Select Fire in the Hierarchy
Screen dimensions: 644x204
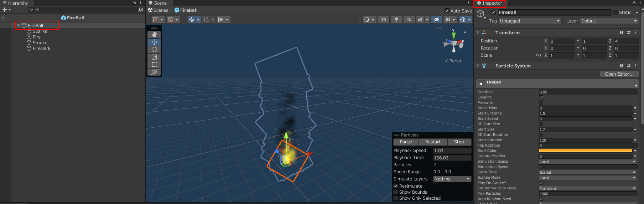tap(36, 37)
